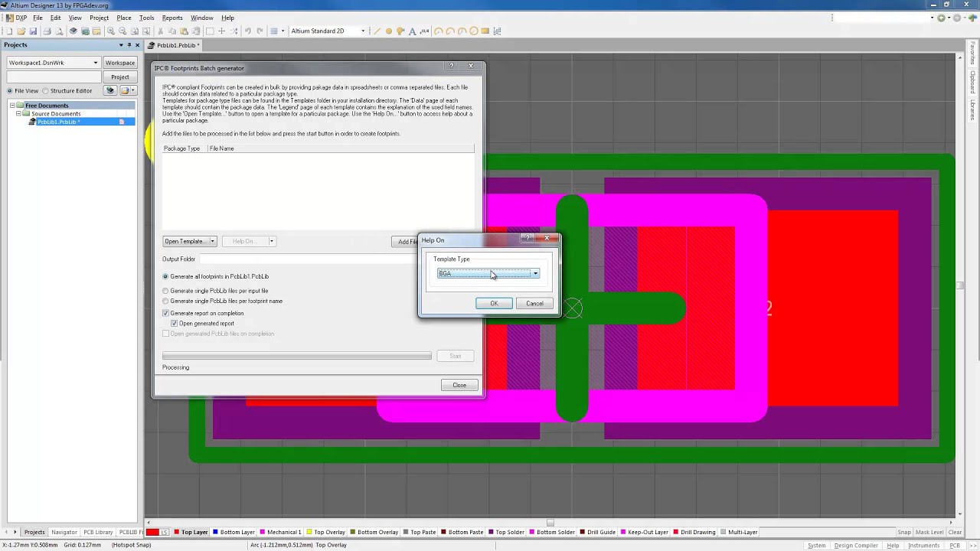Switch to the Navigator panel tab
The width and height of the screenshot is (980, 551).
click(64, 532)
